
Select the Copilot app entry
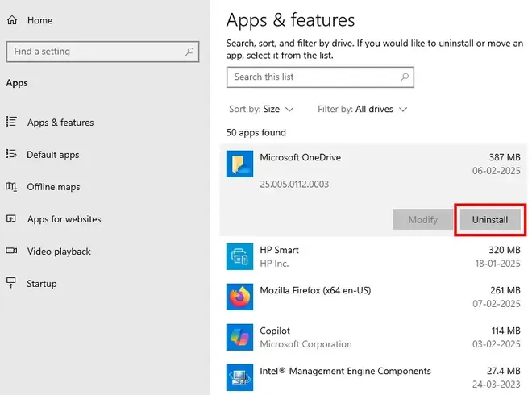point(373,337)
